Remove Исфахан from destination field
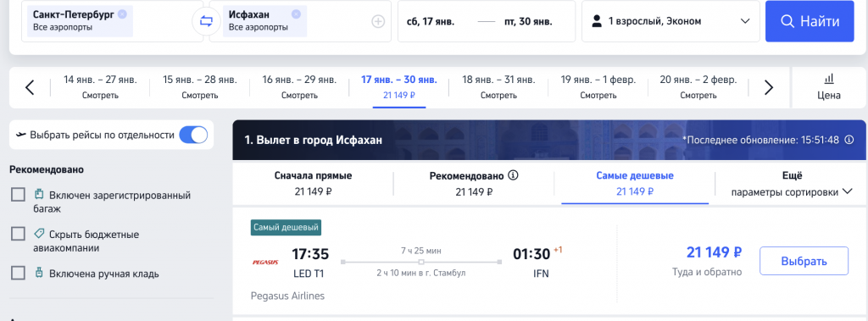868x321 pixels. pyautogui.click(x=296, y=14)
